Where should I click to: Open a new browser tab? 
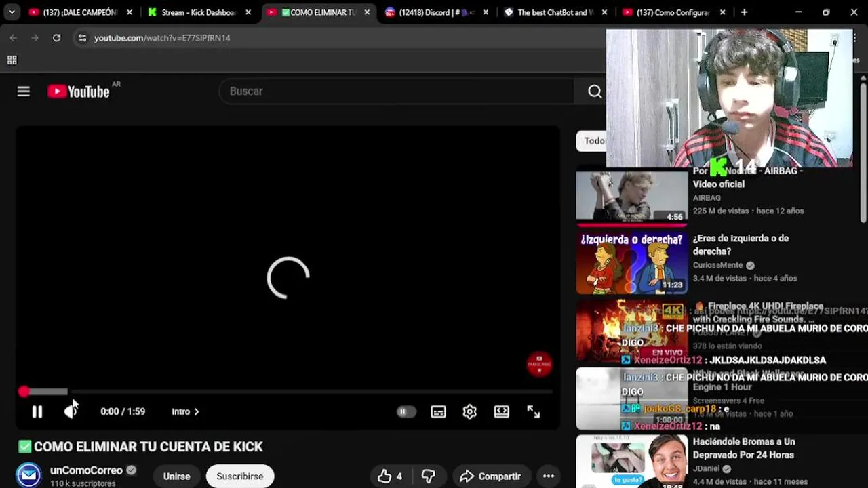click(x=744, y=12)
